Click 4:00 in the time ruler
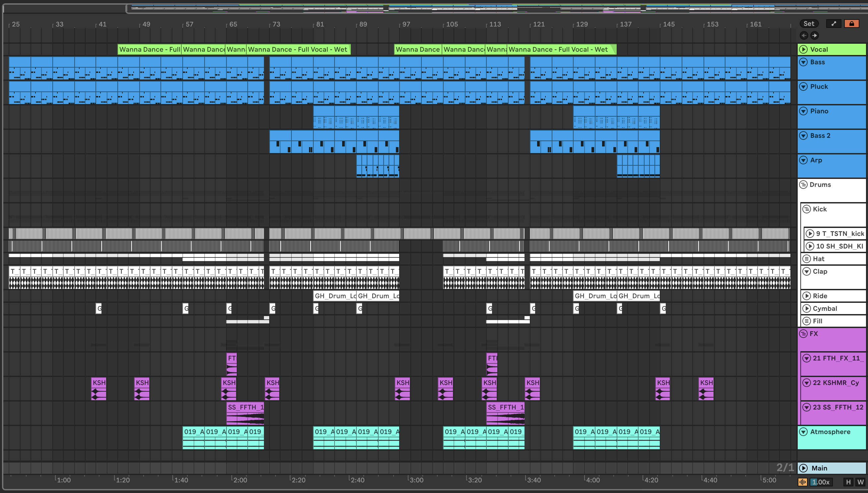Viewport: 868px width, 493px height. (x=592, y=480)
